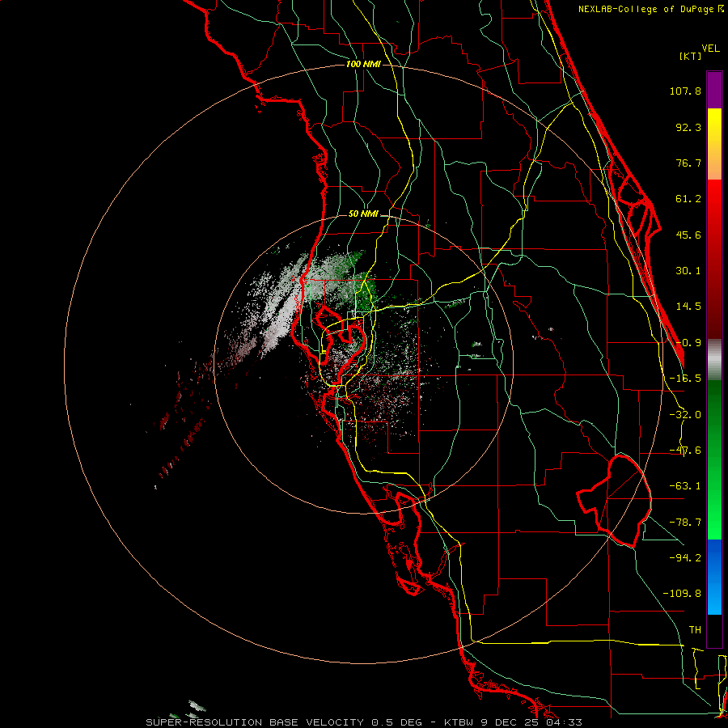
Task: Click the red segment of the color bar
Action: 714,259
